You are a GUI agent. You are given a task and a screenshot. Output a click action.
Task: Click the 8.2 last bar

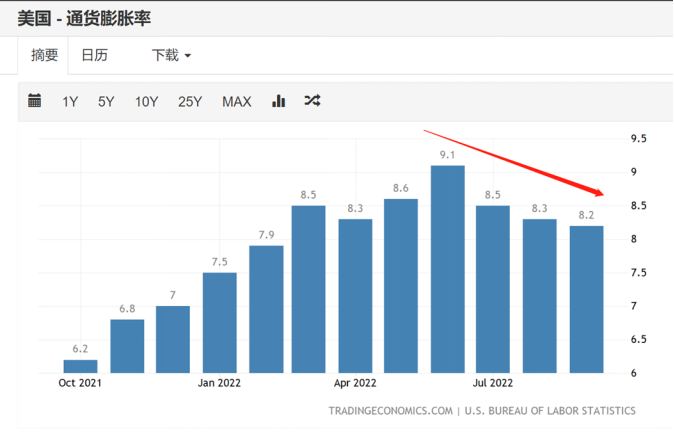pyautogui.click(x=586, y=299)
